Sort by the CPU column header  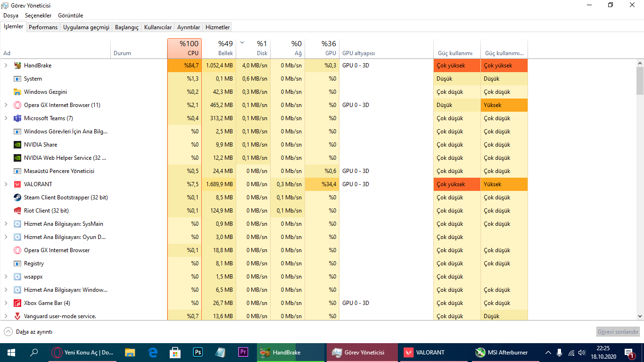[184, 49]
